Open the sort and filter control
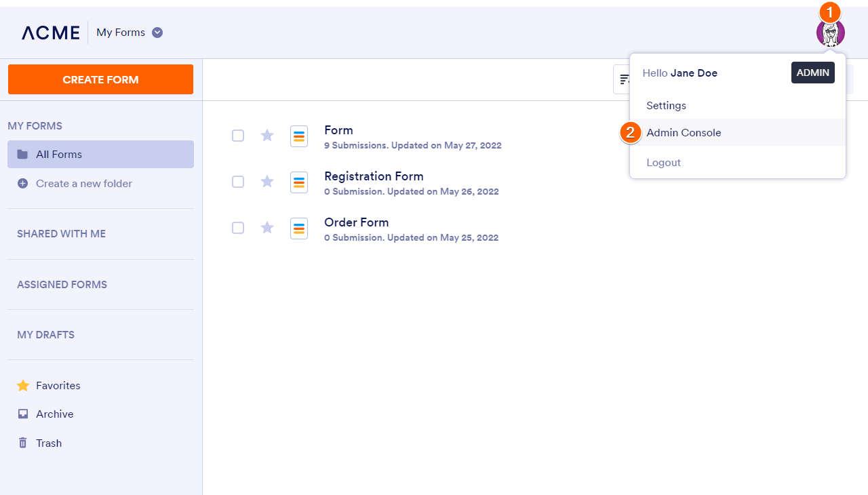This screenshot has width=868, height=495. point(623,80)
